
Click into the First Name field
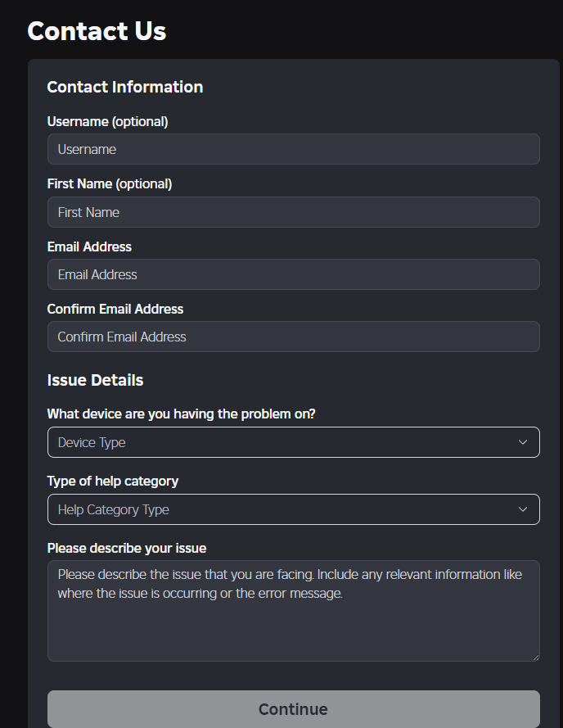[x=293, y=212]
